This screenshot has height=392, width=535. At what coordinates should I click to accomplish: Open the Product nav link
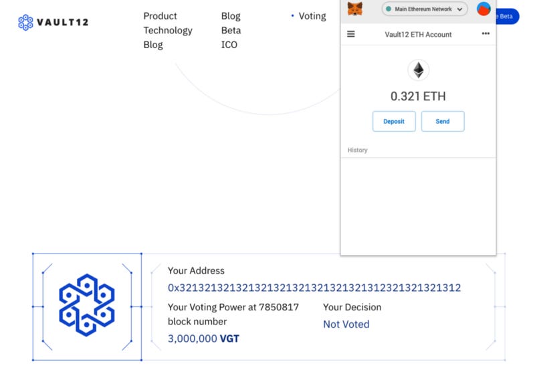[x=160, y=16]
